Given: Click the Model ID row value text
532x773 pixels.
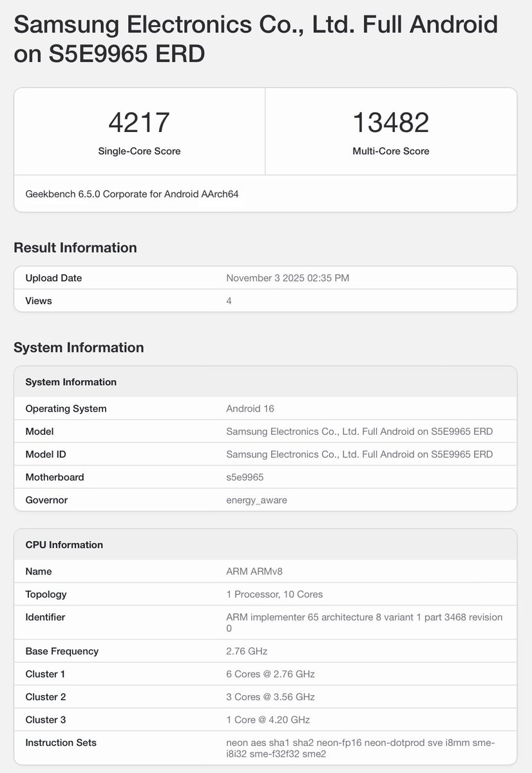Looking at the screenshot, I should click(359, 454).
